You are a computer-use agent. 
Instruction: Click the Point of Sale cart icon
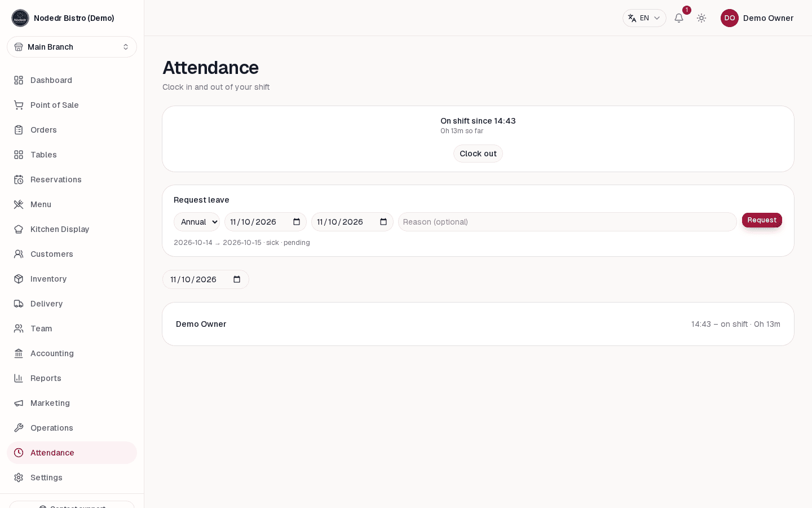point(19,105)
